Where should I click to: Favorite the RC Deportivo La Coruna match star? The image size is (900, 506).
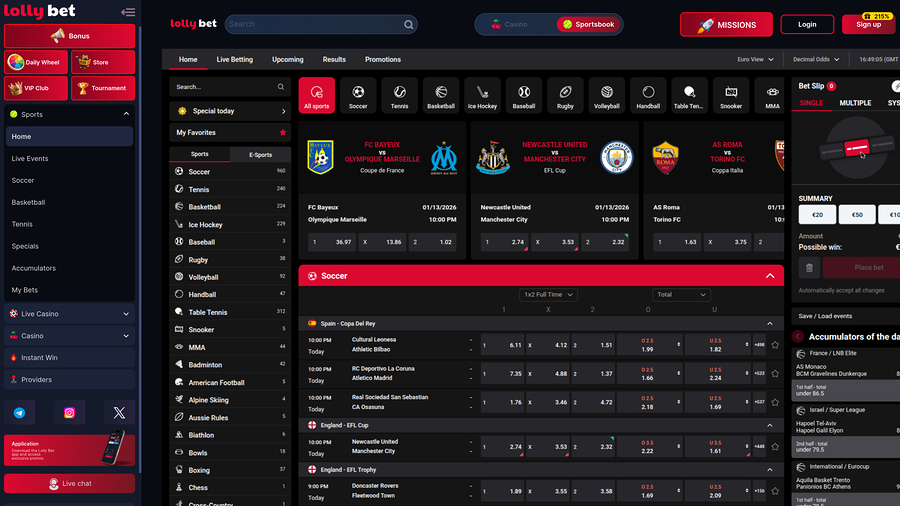[775, 373]
